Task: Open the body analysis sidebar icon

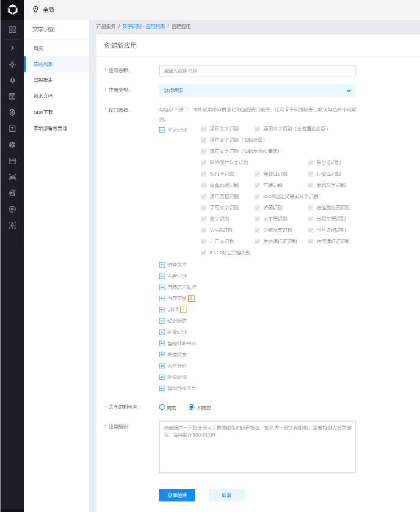Action: pyautogui.click(x=12, y=225)
